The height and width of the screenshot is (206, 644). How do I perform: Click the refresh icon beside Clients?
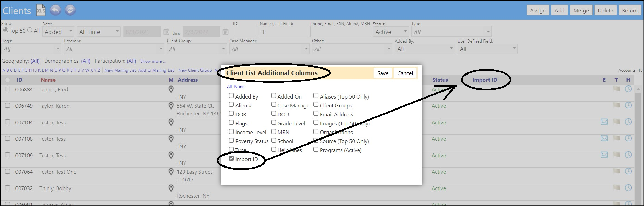(x=70, y=10)
